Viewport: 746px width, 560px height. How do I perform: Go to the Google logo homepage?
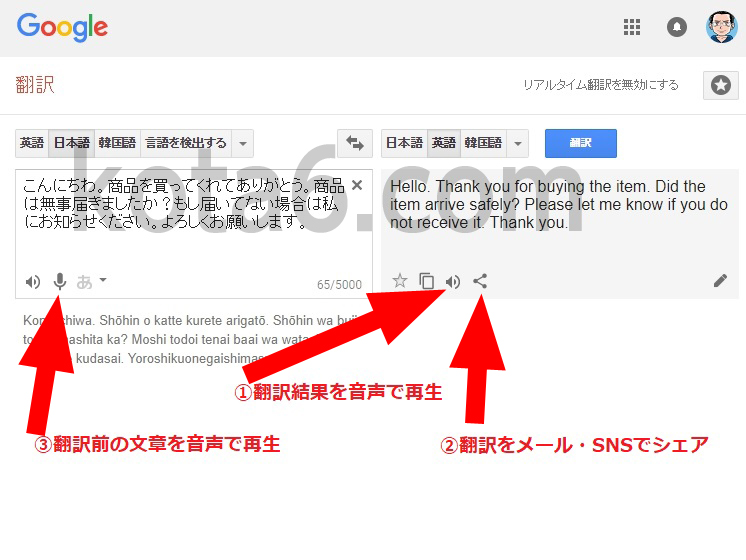62,27
